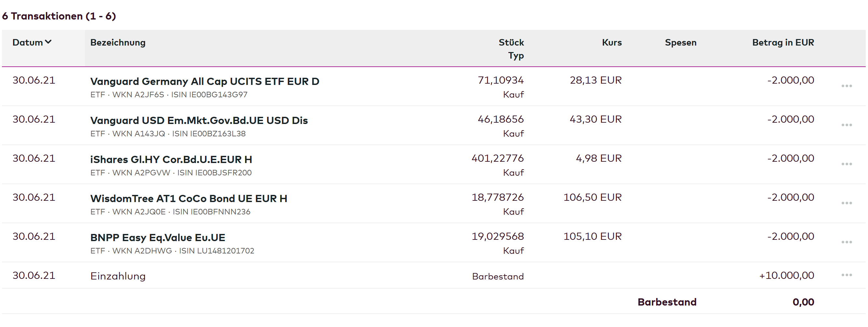Select the Einzahlung transaction row
The image size is (868, 327).
tap(117, 276)
